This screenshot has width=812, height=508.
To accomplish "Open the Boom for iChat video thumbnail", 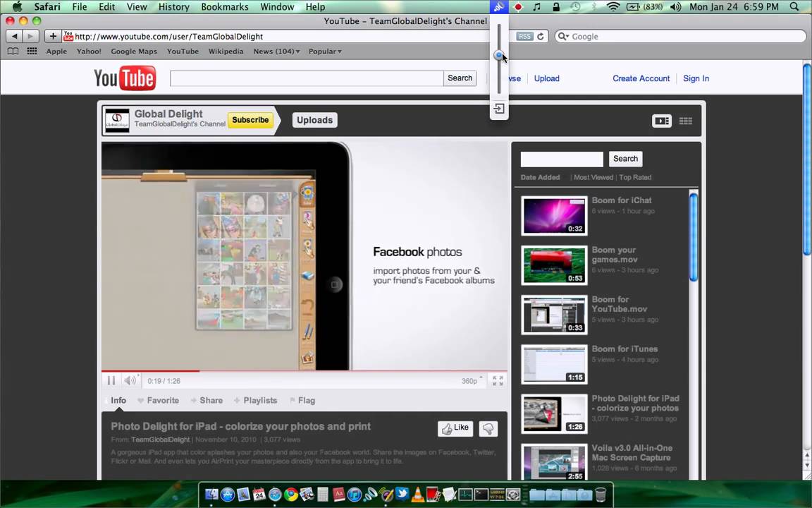I will (x=554, y=215).
